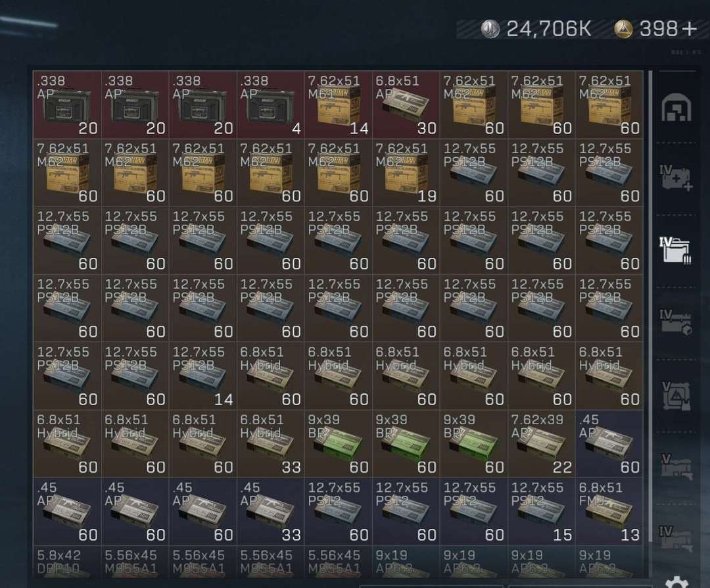Open the gear settings icon
The height and width of the screenshot is (588, 710).
677,582
